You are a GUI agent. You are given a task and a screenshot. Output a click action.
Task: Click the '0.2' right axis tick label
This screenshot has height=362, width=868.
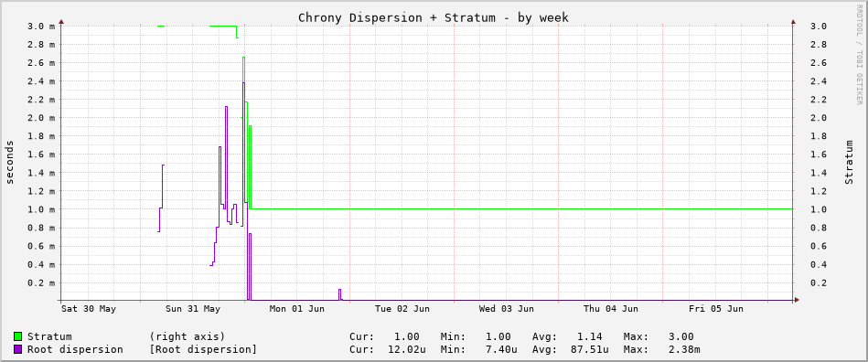(x=819, y=282)
